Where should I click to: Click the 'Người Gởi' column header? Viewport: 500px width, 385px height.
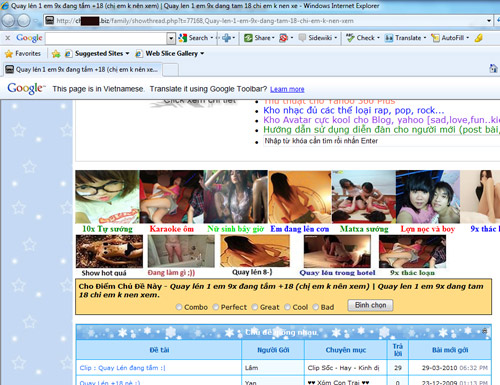coord(273,350)
